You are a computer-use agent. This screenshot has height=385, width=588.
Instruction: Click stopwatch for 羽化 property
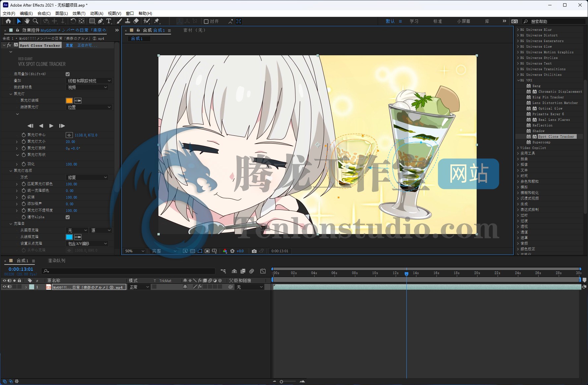tap(24, 164)
